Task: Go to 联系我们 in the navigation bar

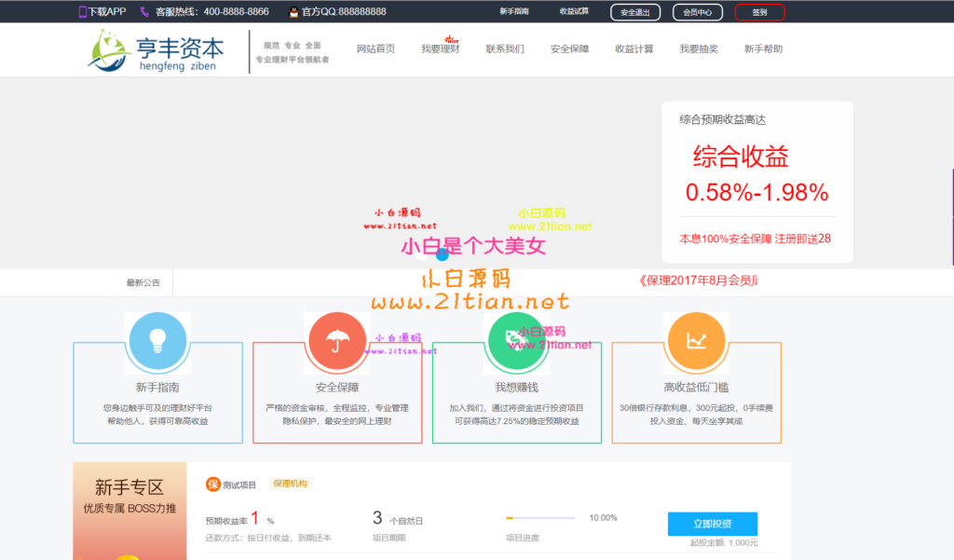Action: 505,49
